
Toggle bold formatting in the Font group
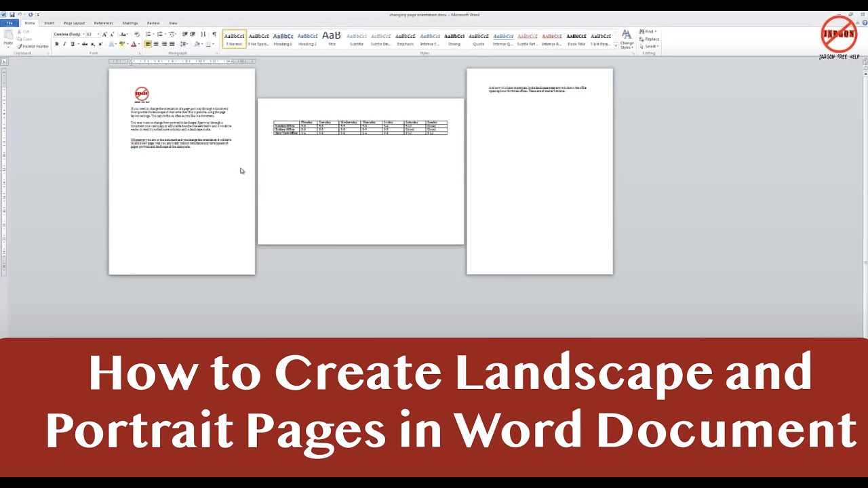57,44
